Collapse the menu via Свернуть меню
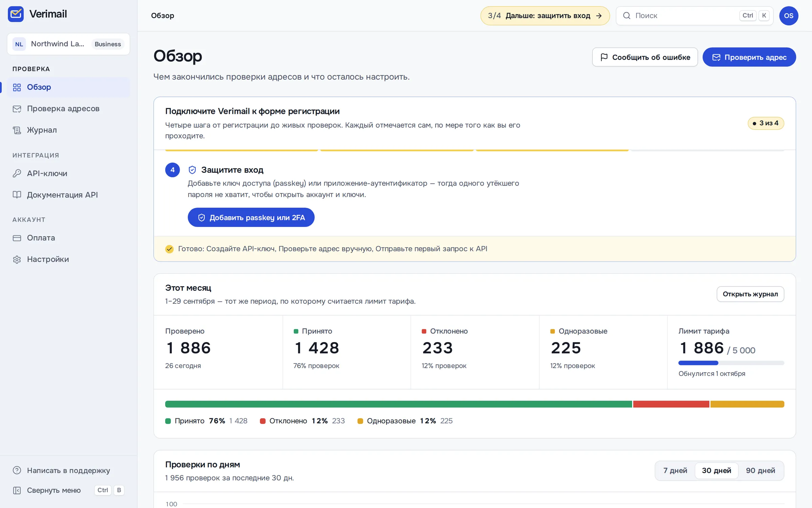The height and width of the screenshot is (508, 812). [x=68, y=490]
